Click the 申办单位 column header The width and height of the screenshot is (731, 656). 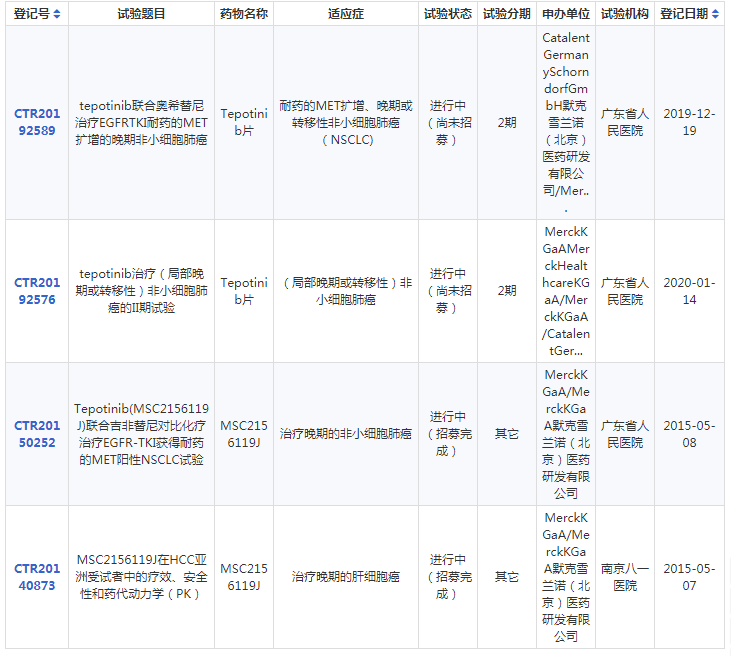(566, 14)
